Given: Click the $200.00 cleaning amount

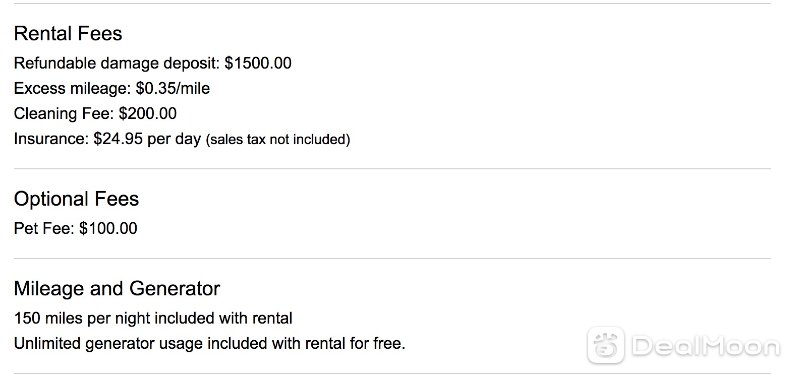Looking at the screenshot, I should (148, 113).
